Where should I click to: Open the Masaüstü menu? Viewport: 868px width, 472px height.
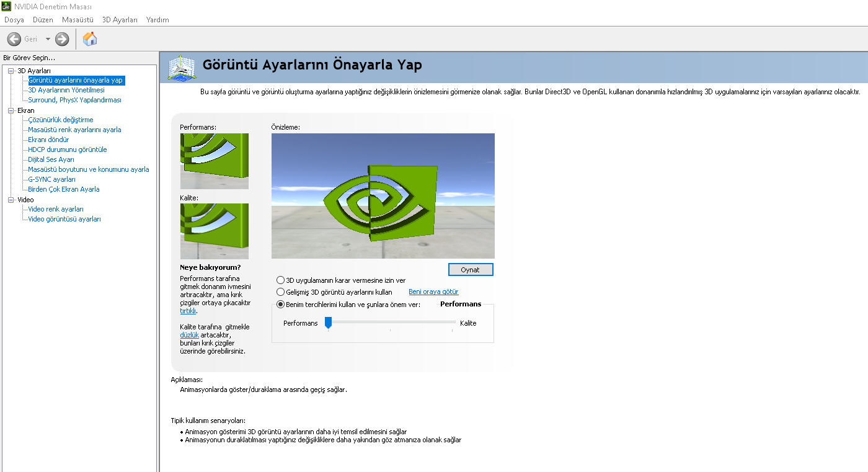pyautogui.click(x=77, y=20)
